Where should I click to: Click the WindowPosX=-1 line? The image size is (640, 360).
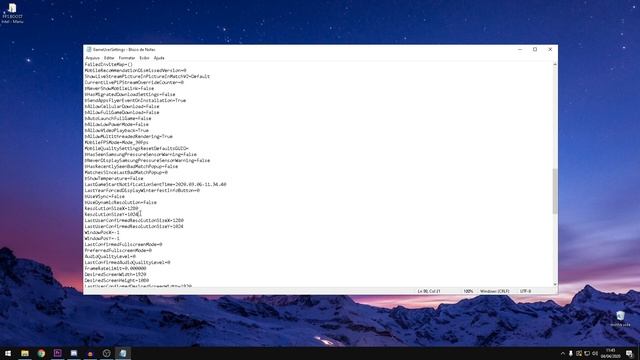(102, 232)
